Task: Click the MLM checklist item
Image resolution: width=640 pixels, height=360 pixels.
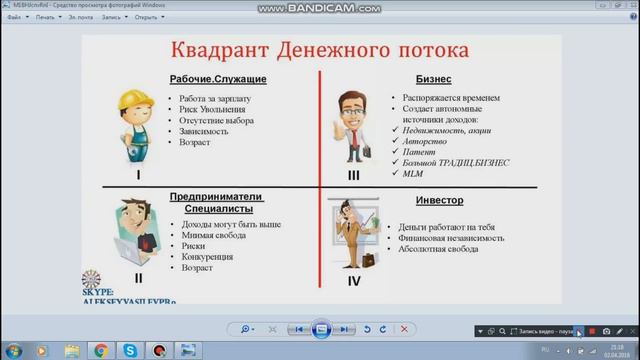Action: coord(413,174)
